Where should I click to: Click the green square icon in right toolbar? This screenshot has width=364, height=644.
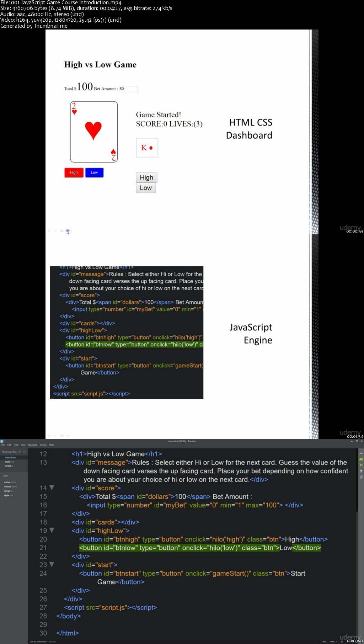pyautogui.click(x=361, y=465)
